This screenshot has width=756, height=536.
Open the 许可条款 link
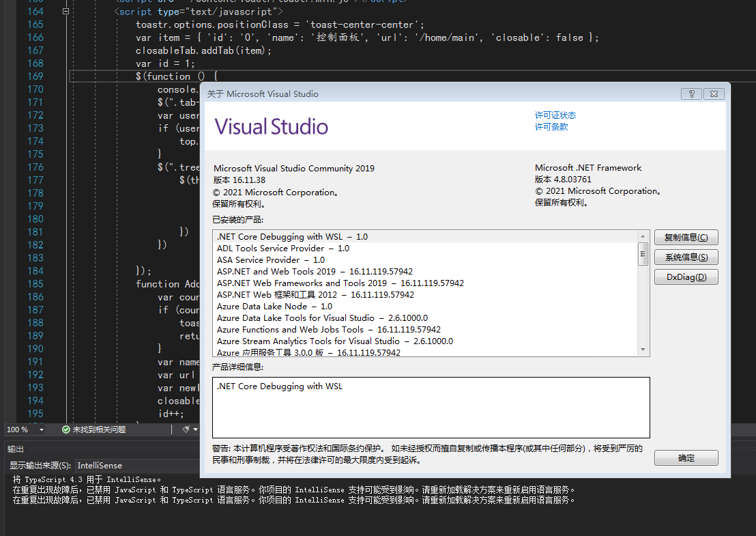(x=551, y=126)
